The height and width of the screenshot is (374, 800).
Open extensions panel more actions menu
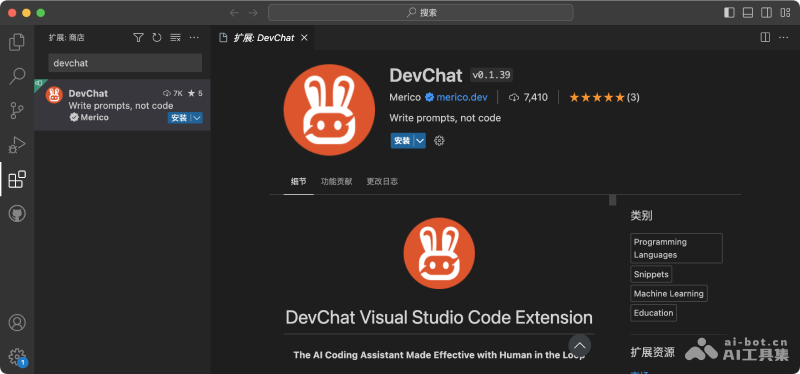point(194,37)
